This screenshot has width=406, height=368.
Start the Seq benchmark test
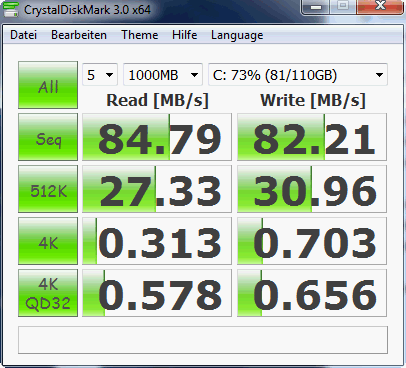tap(48, 137)
